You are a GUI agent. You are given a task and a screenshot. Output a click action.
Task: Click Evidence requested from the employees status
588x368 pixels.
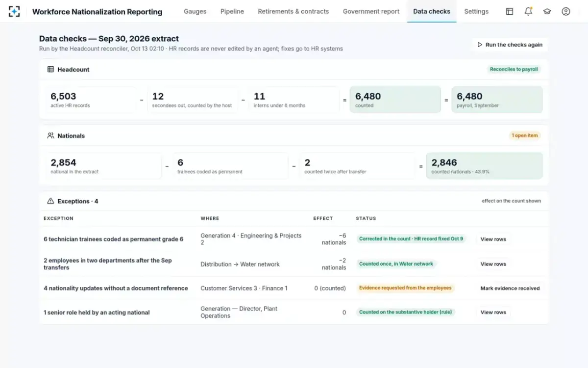tap(405, 288)
